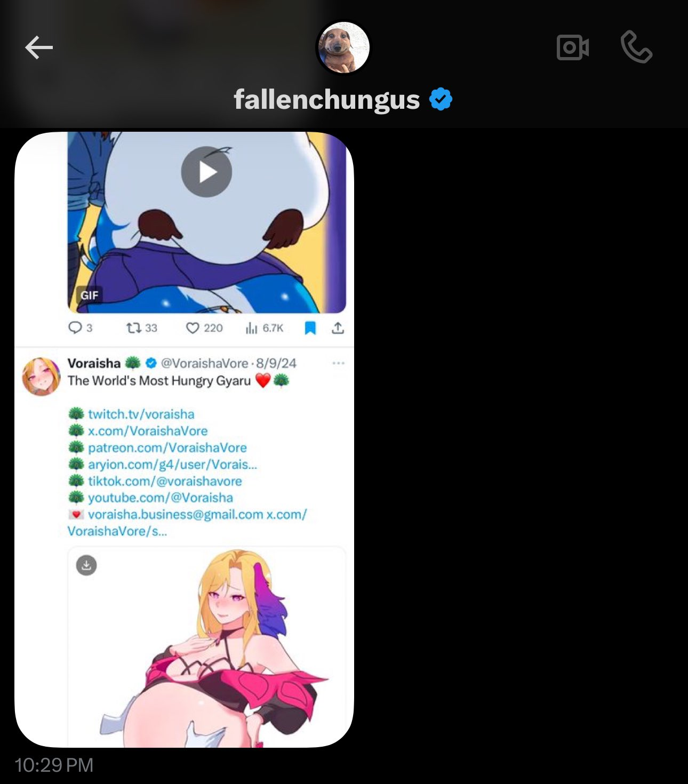Open the three-dot menu on Voraisha's tweet
688x784 pixels.
coord(338,363)
